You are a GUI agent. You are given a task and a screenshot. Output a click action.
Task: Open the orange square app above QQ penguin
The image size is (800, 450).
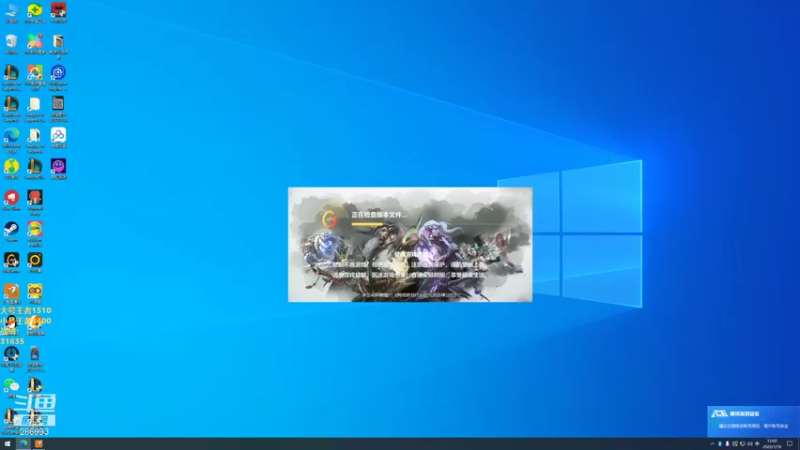11,293
